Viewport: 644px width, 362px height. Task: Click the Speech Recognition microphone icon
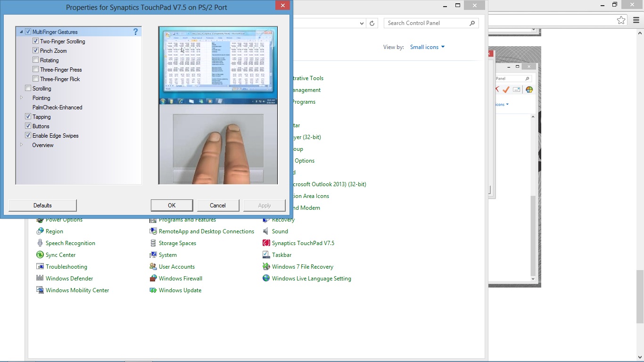pyautogui.click(x=40, y=243)
